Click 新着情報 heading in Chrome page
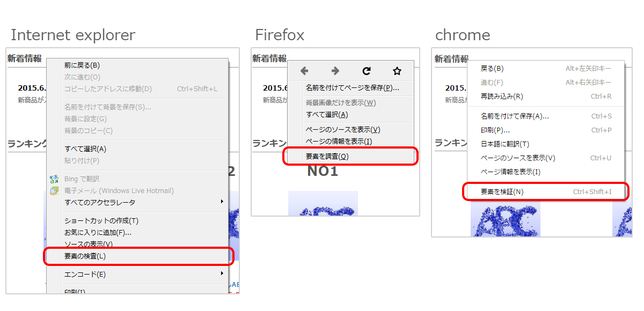Viewport: 644px width, 311px height. [x=451, y=58]
